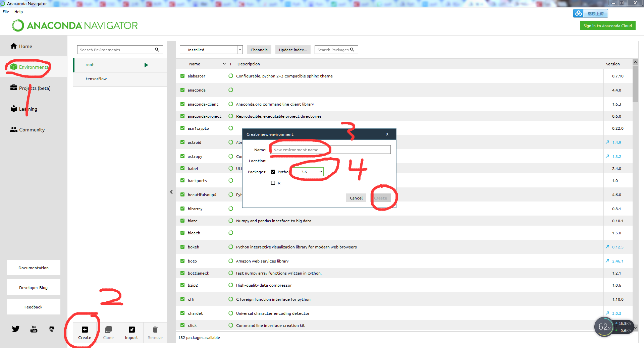Viewport: 644px width, 348px height.
Task: Click the 62% network monitor widget
Action: point(604,327)
